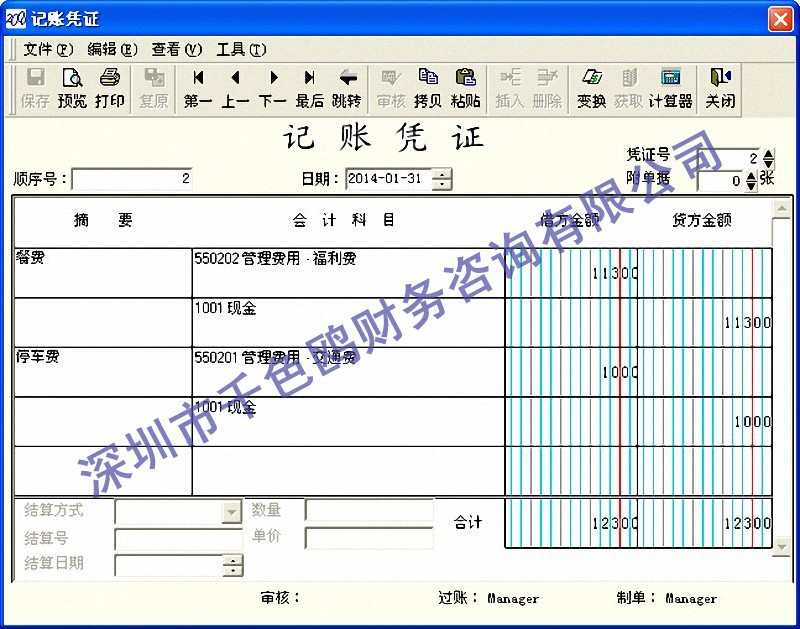This screenshot has height=629, width=800.
Task: Decrement the 日期 date spinner
Action: tap(442, 184)
